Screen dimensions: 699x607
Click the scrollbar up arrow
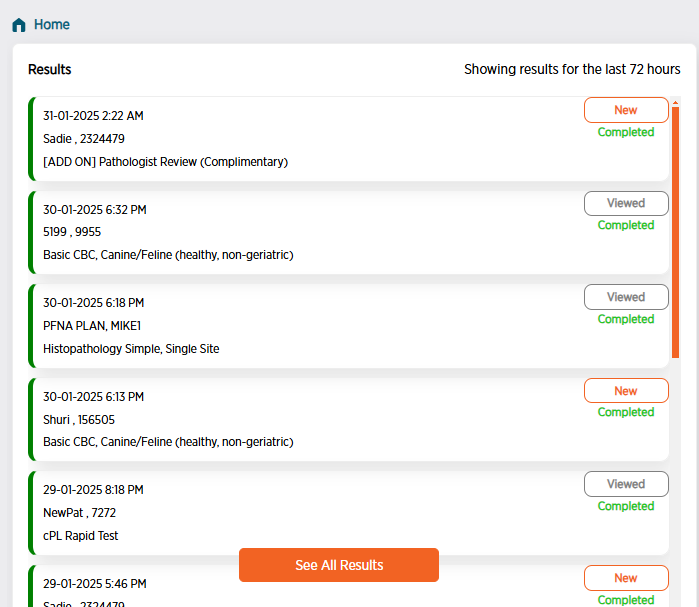pos(675,103)
